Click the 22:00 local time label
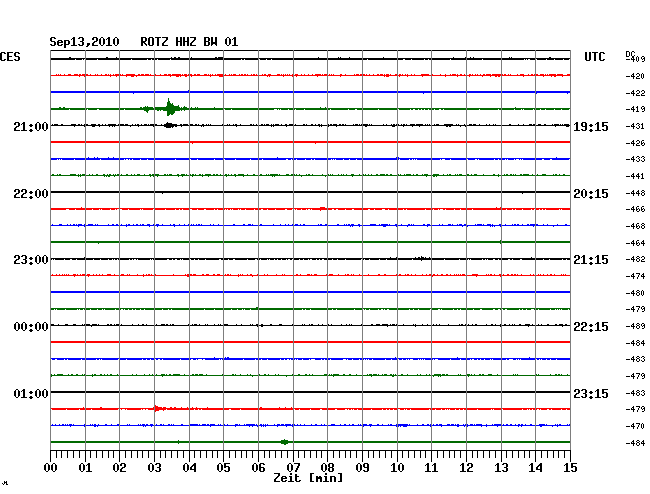This screenshot has height=494, width=650. 31,194
